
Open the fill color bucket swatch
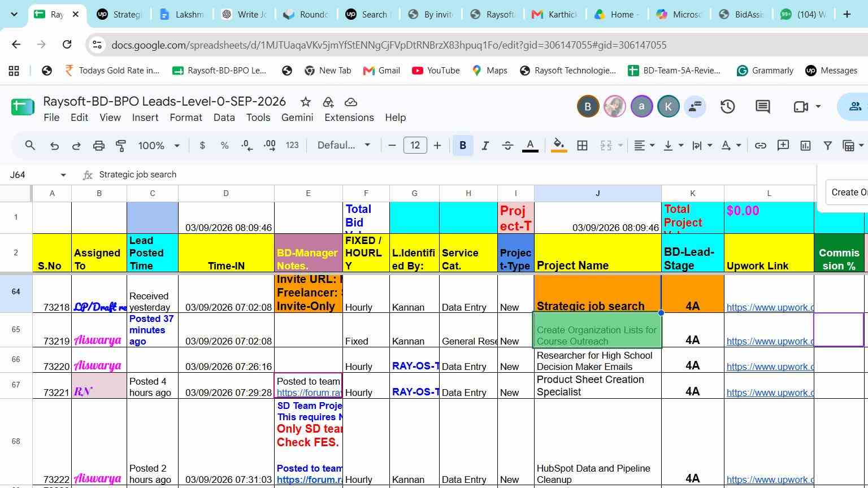[559, 146]
